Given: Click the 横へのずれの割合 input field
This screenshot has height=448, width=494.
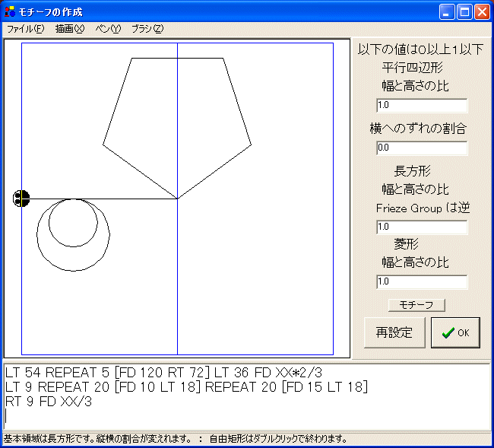Looking at the screenshot, I should pos(422,148).
